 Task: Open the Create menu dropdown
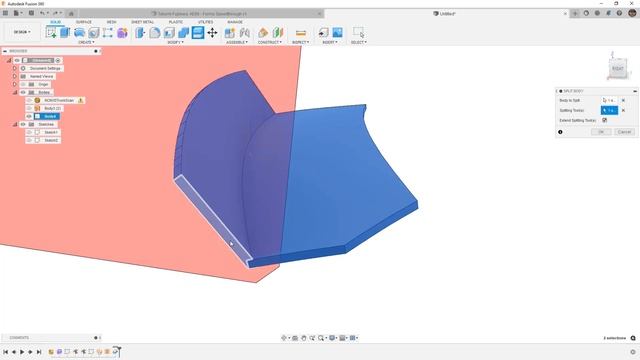click(86, 42)
